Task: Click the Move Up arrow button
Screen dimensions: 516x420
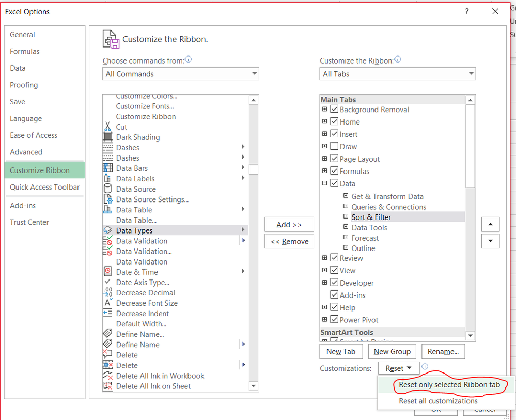Action: tap(490, 225)
